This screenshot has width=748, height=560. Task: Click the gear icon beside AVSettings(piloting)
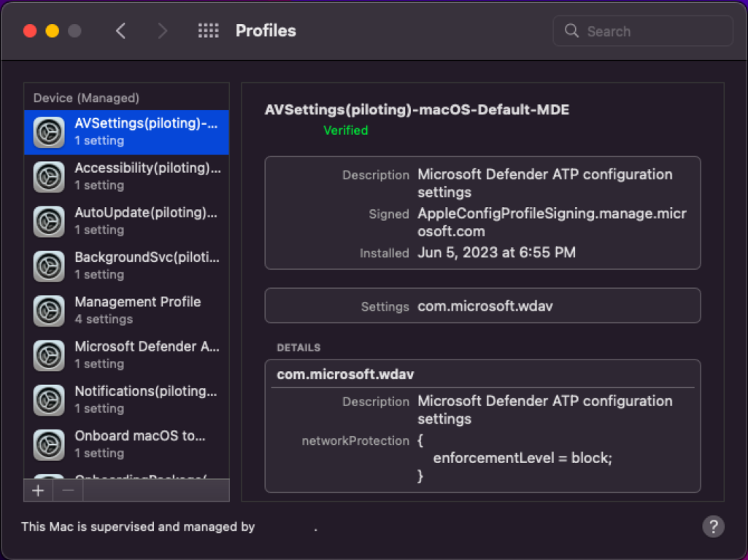click(49, 133)
